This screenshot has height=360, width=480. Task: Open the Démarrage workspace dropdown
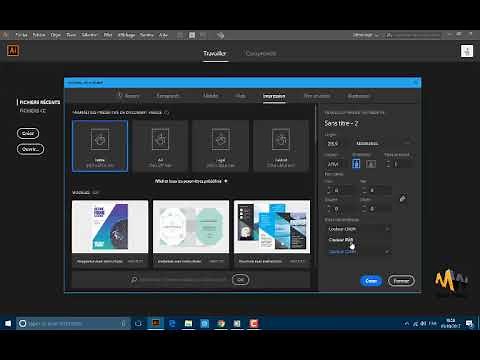click(366, 35)
